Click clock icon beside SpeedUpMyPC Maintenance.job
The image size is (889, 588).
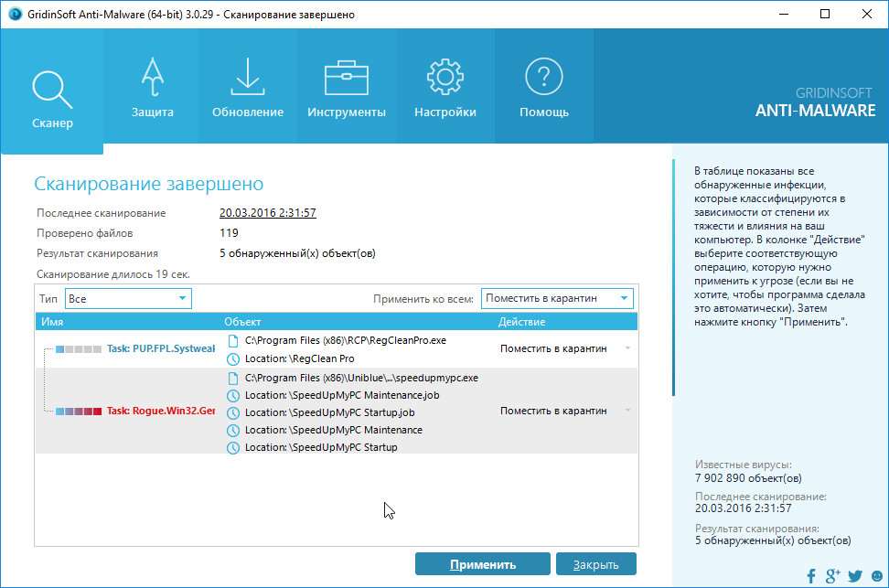coord(232,396)
